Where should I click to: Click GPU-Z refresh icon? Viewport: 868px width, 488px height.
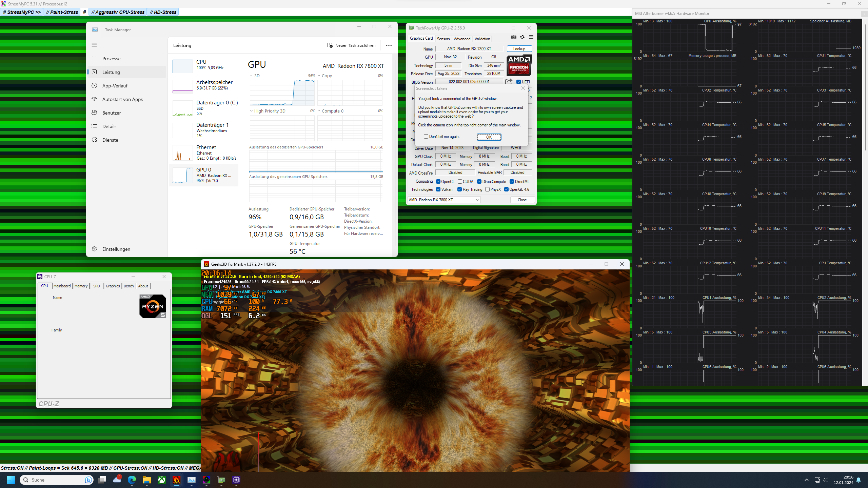522,37
